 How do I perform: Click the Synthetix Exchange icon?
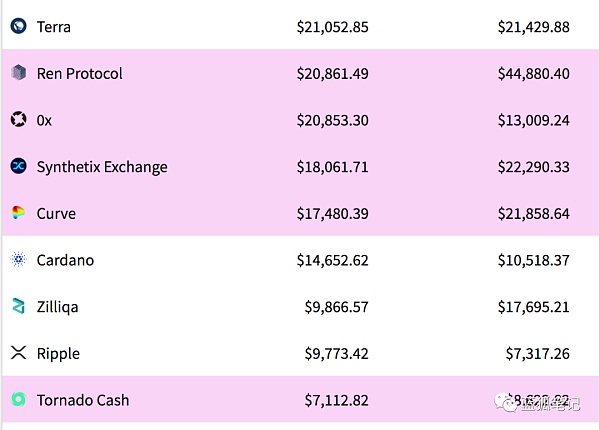18,167
